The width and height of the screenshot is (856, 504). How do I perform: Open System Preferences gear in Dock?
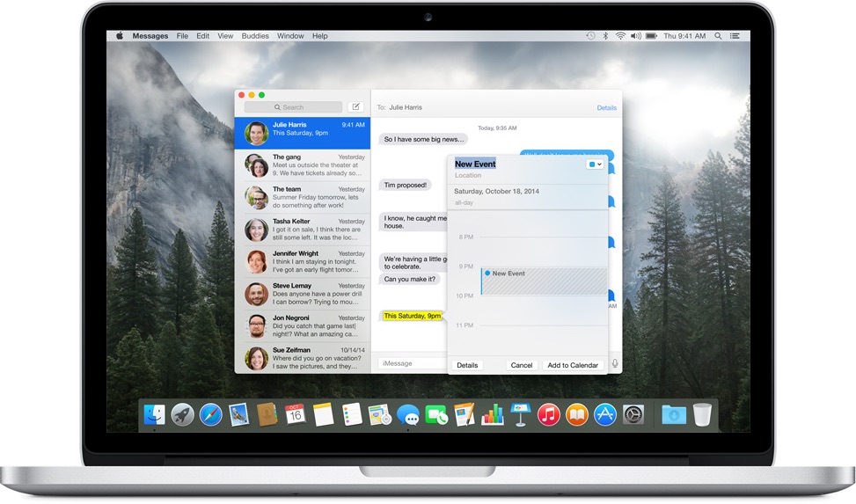[633, 415]
